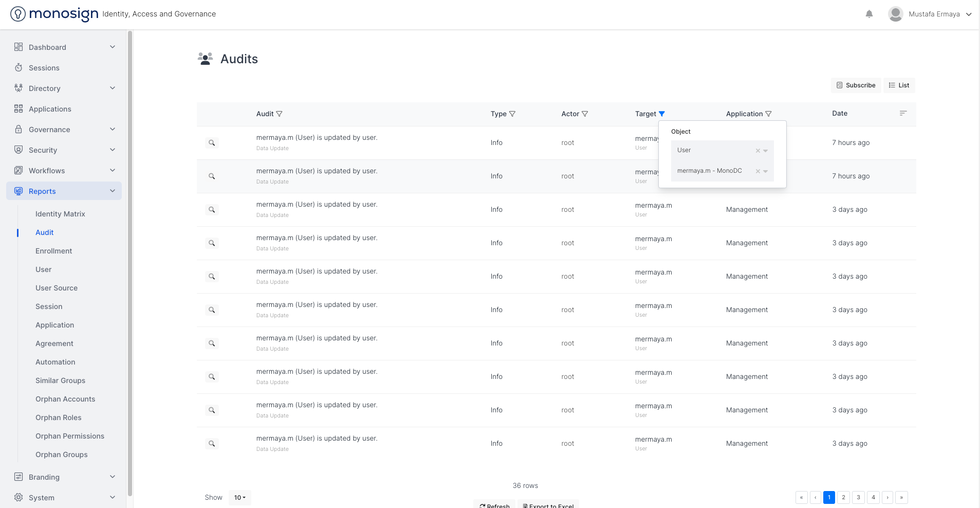980x508 pixels.
Task: Open the magnifier on the first audit row
Action: click(x=212, y=143)
